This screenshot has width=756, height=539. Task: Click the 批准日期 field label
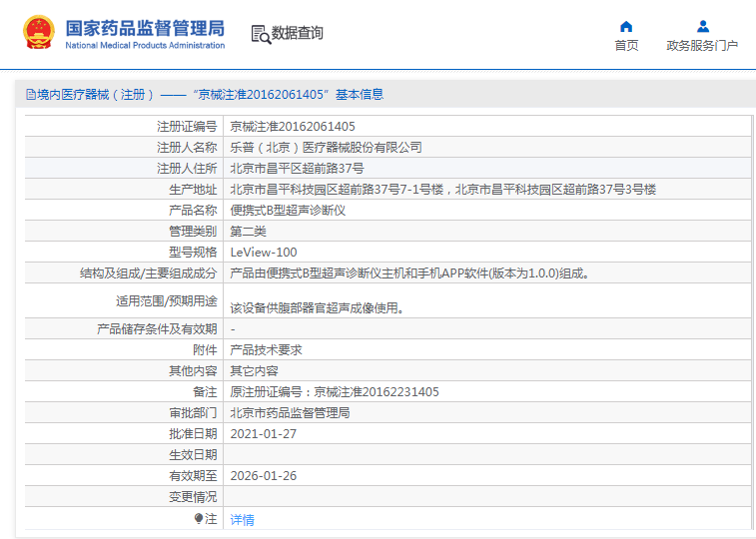click(x=193, y=434)
